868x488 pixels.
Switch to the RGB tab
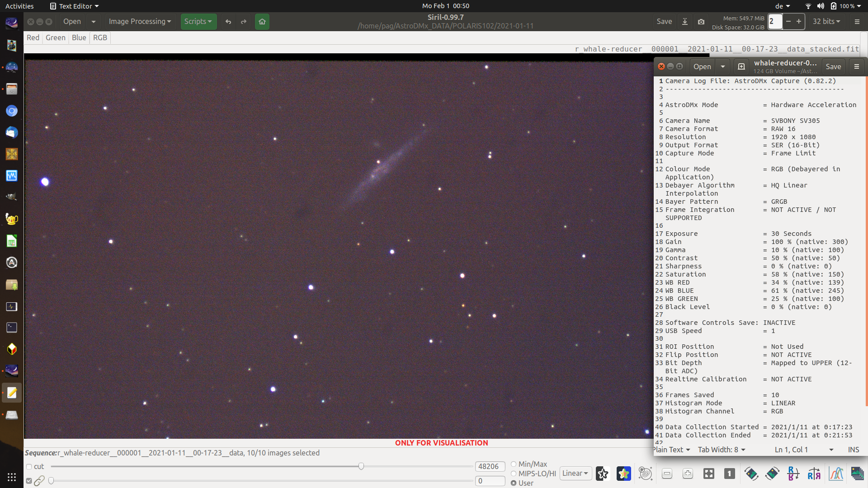(x=100, y=38)
